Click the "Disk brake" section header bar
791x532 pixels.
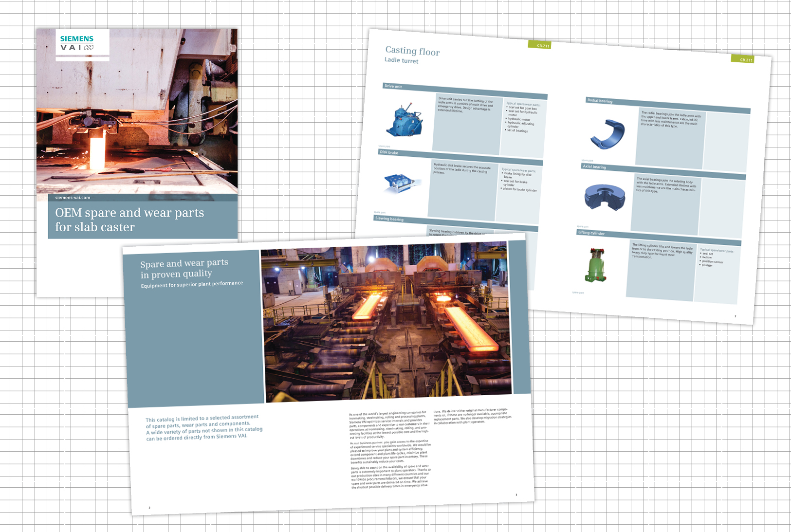click(460, 157)
